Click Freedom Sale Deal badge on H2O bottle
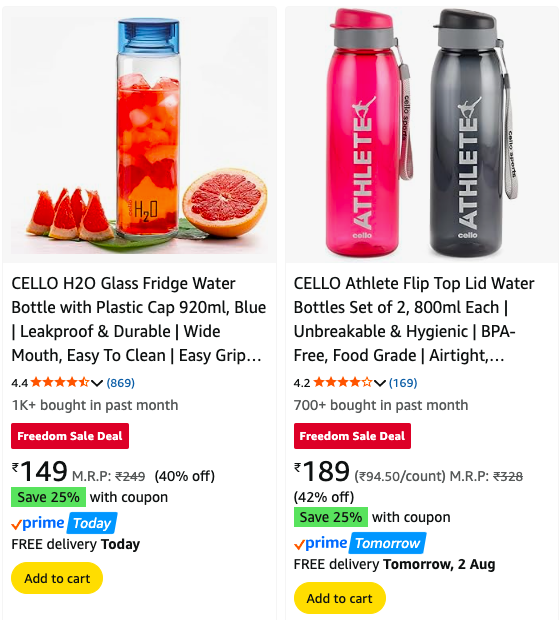Viewport: 560px width, 620px height. [x=70, y=436]
